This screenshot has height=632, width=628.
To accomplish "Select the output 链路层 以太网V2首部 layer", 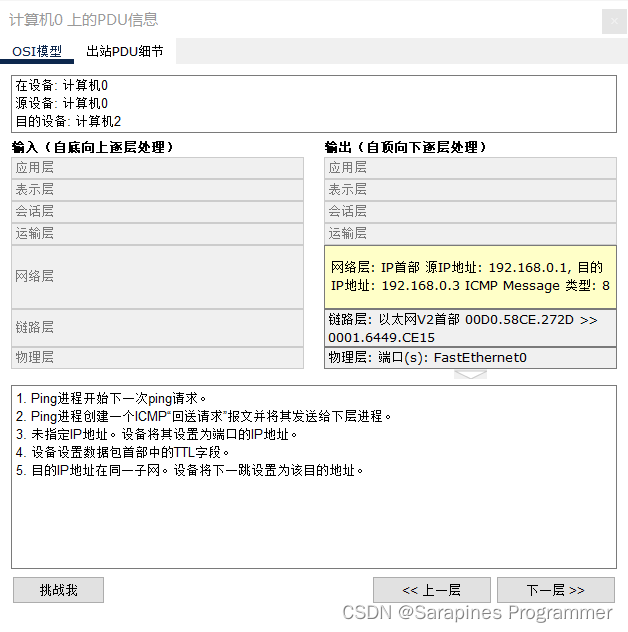I will tap(470, 328).
